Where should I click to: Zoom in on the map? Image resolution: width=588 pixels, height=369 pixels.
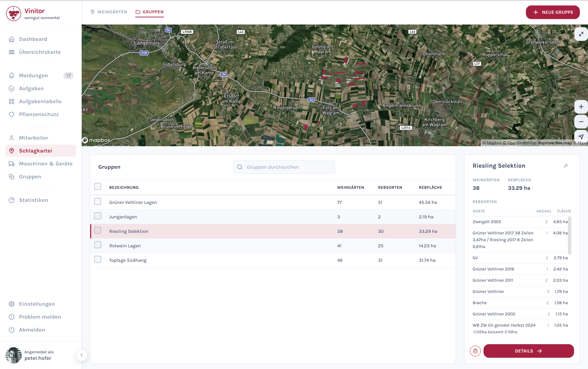tap(581, 106)
